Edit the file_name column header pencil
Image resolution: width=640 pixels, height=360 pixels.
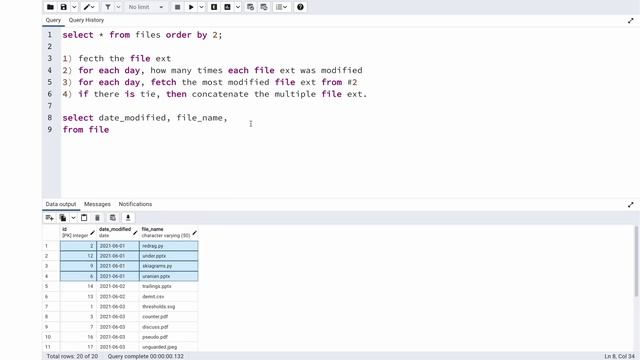pyautogui.click(x=194, y=233)
